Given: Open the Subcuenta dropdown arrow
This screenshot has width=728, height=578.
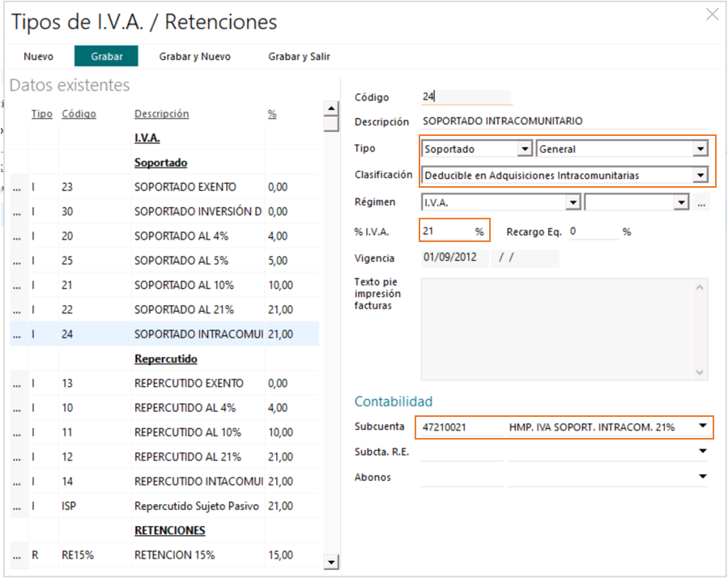Looking at the screenshot, I should [x=702, y=426].
